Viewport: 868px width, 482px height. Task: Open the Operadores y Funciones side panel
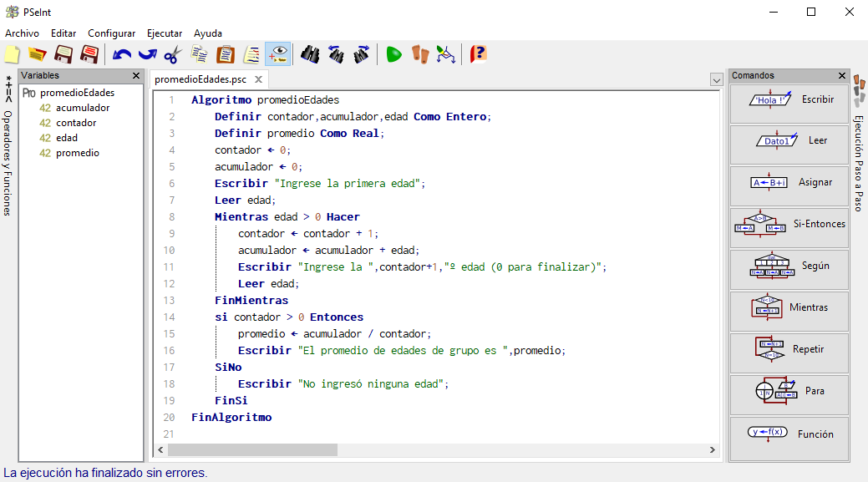point(8,145)
